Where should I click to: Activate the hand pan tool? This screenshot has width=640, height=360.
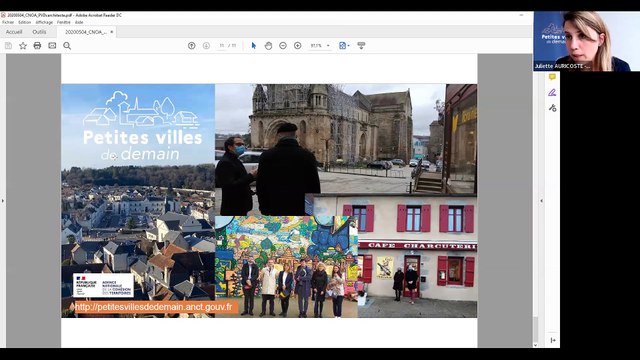tap(268, 46)
